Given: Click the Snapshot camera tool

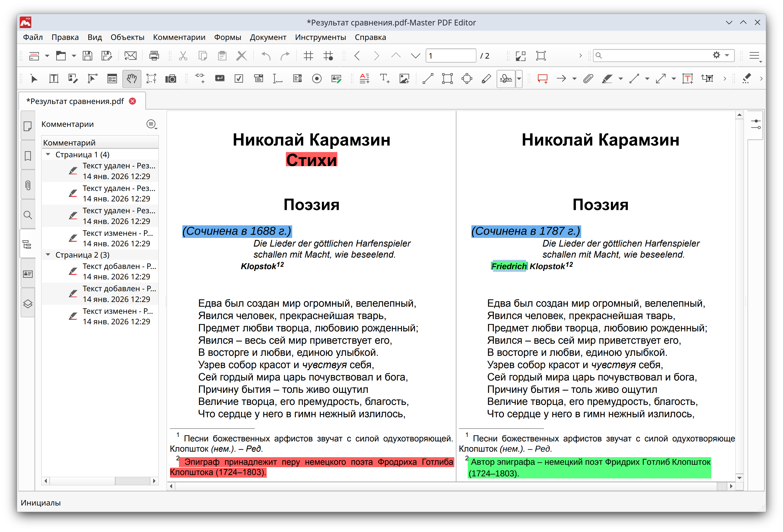Looking at the screenshot, I should (171, 79).
